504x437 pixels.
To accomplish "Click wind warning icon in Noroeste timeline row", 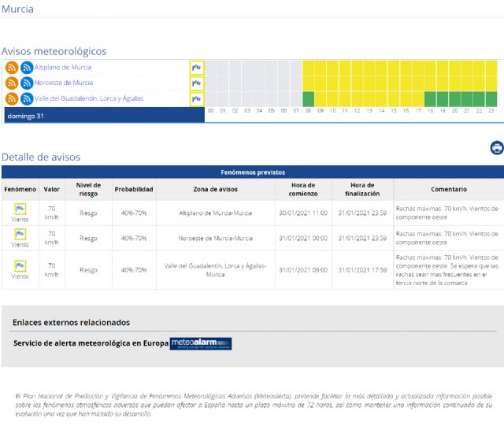I will 197,83.
